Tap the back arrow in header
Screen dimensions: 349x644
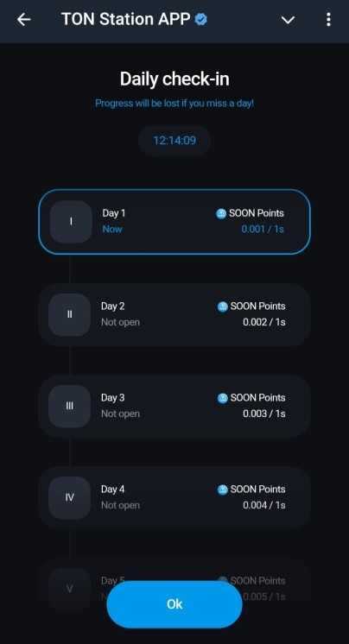pos(24,19)
